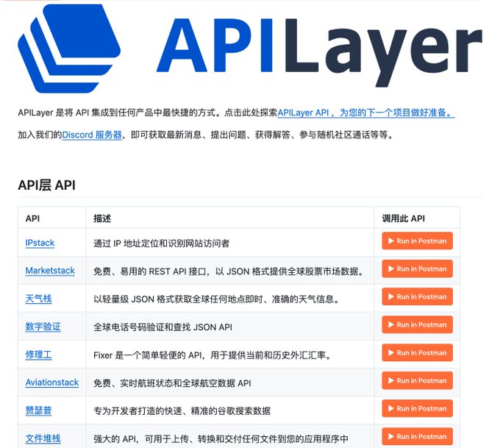Run IPstack in Postman
500x448 pixels.
click(x=417, y=241)
